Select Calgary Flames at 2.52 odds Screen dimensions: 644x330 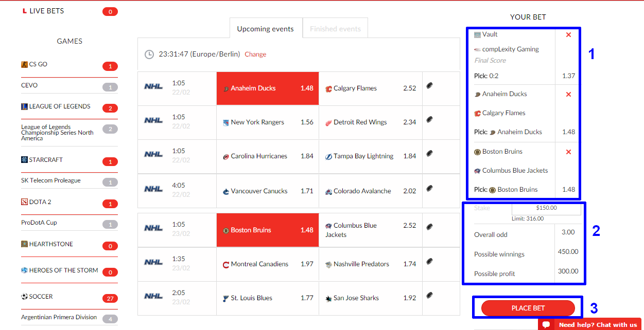tap(370, 88)
